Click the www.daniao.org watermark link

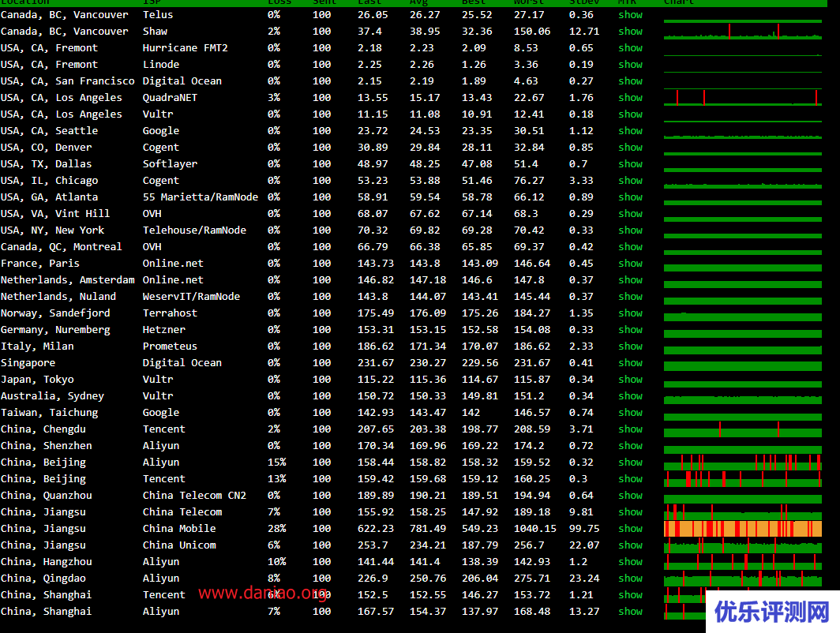tap(263, 592)
